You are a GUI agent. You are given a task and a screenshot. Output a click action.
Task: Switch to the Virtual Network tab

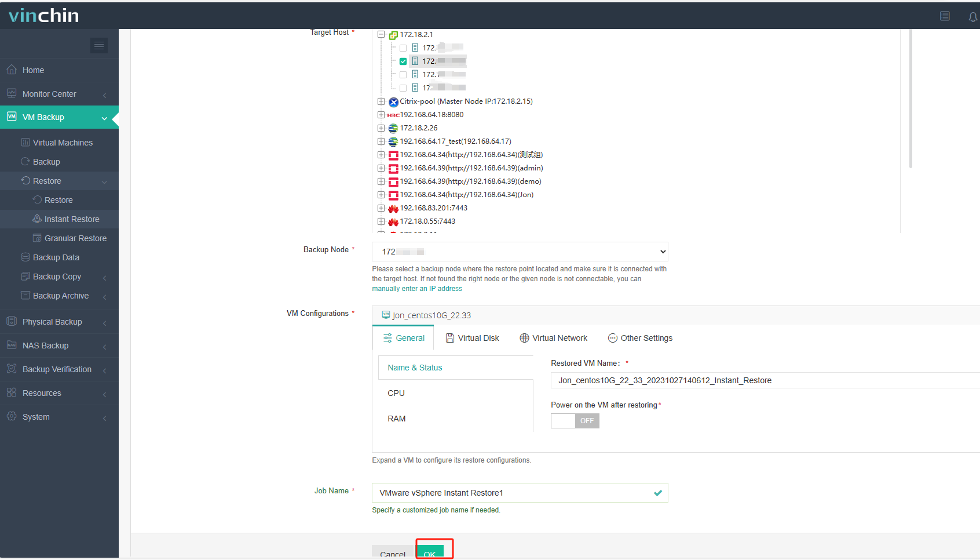click(554, 338)
